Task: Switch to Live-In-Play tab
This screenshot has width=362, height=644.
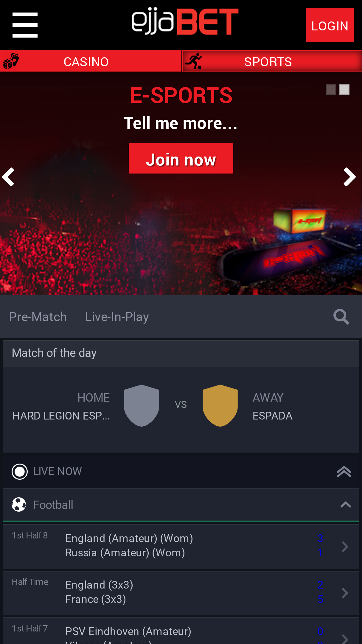Action: pyautogui.click(x=117, y=317)
